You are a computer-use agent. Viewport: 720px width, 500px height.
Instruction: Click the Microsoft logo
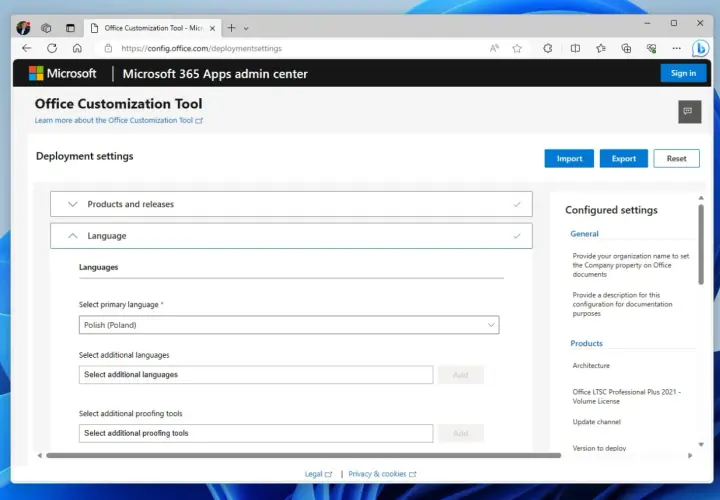(x=62, y=73)
